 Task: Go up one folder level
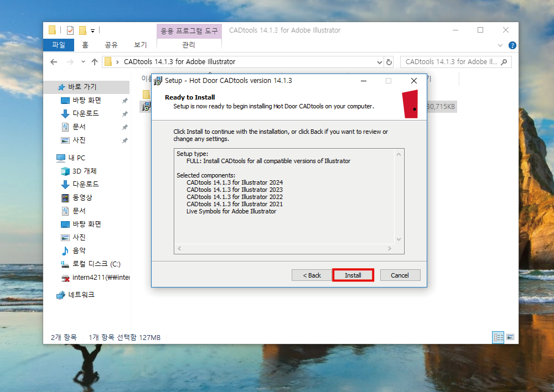tap(94, 62)
